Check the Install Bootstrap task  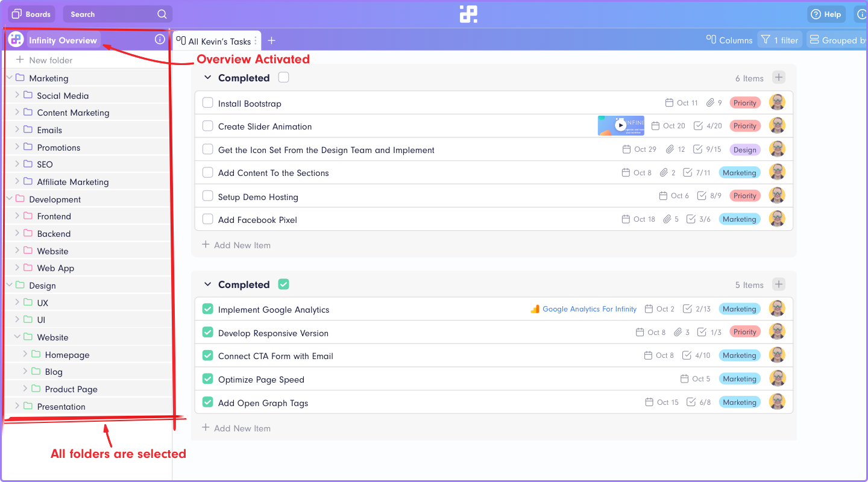[x=208, y=103]
